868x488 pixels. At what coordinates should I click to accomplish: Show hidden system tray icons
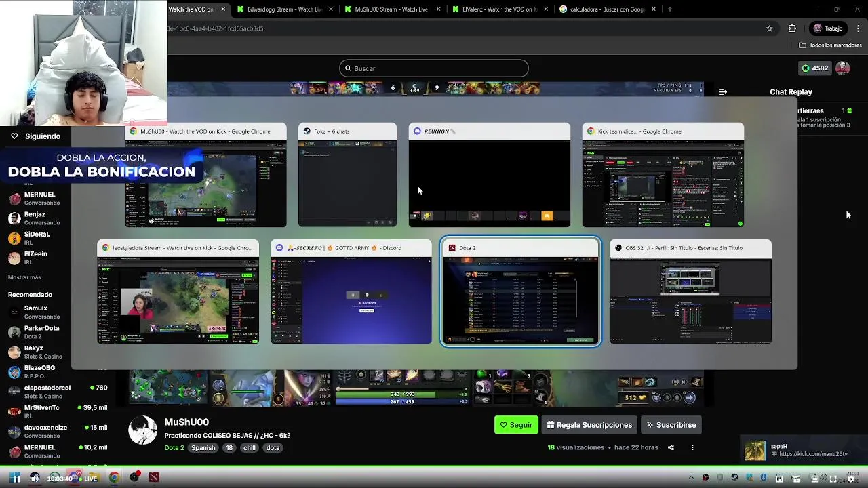(x=691, y=478)
